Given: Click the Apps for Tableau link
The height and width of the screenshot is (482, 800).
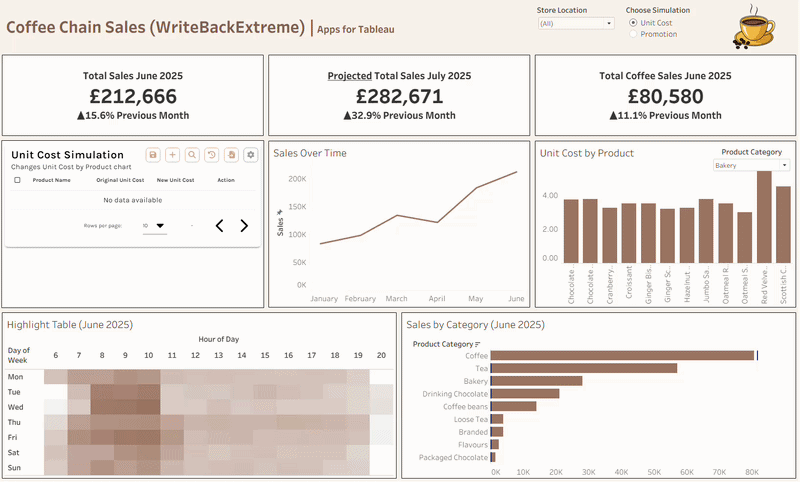Looking at the screenshot, I should 356,30.
